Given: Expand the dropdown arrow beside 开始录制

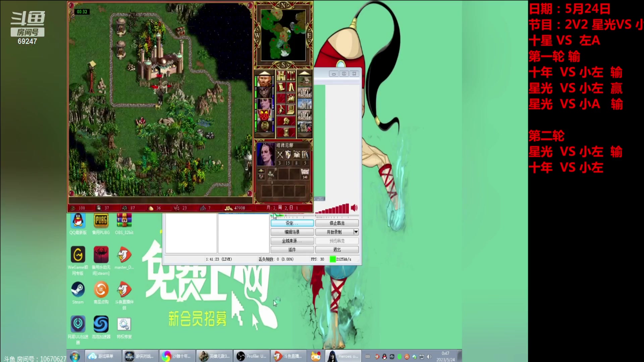Looking at the screenshot, I should click(356, 232).
